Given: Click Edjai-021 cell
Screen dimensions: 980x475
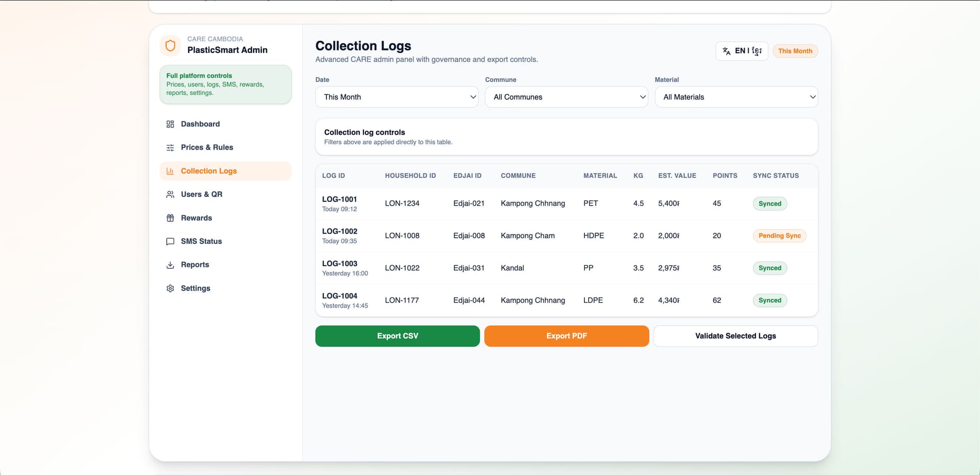Looking at the screenshot, I should click(x=469, y=204).
